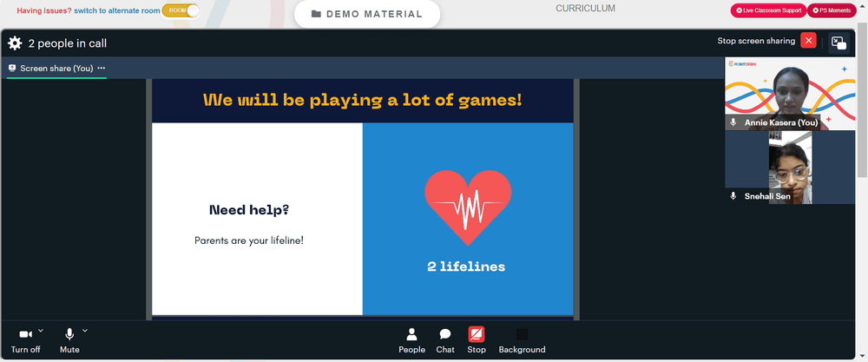Stop screen sharing with red X
This screenshot has height=362, width=868.
808,41
